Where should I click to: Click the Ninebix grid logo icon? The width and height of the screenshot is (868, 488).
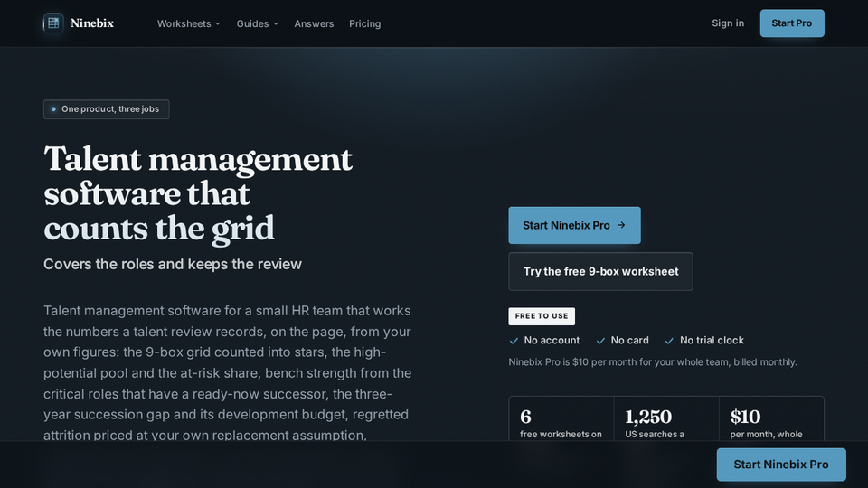click(53, 23)
